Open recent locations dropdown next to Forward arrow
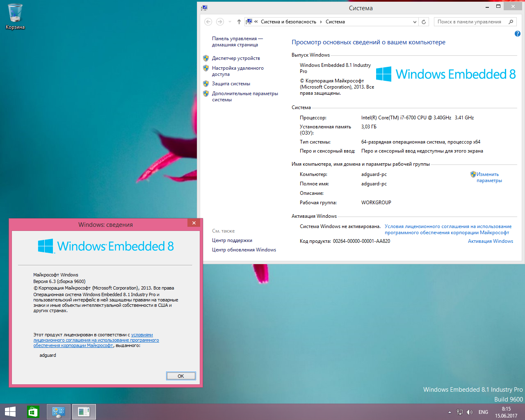 230,22
